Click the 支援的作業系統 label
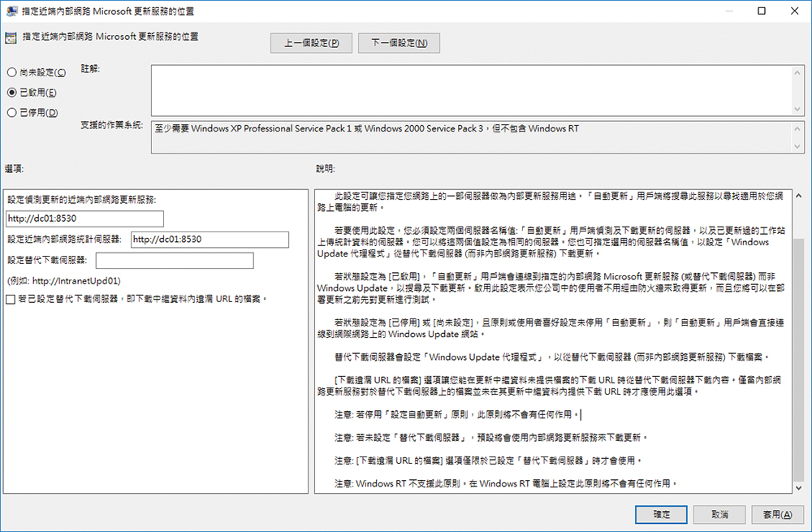 point(111,125)
